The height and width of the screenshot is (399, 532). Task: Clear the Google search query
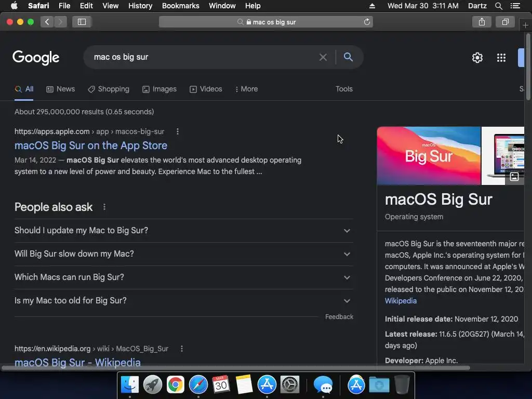(323, 57)
